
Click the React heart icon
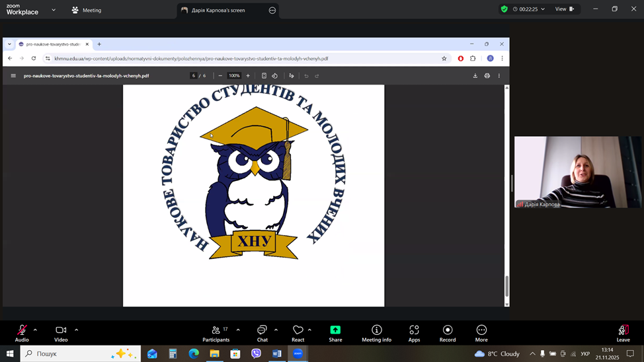point(298,332)
